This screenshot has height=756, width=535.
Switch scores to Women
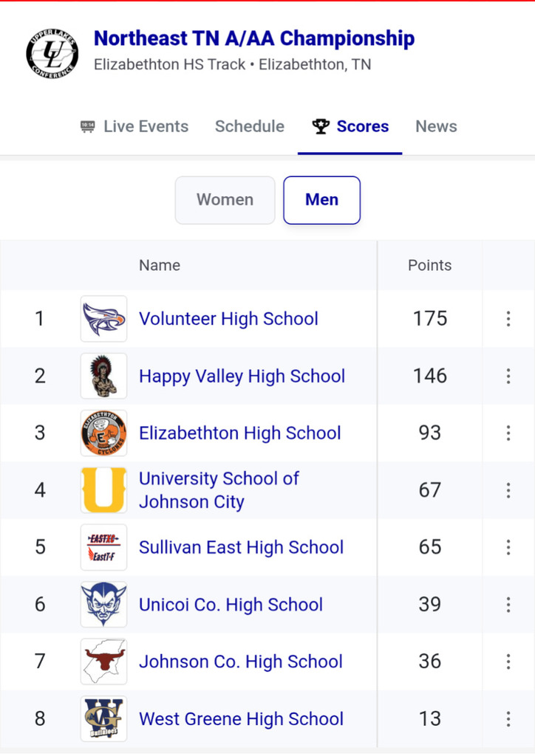(225, 200)
